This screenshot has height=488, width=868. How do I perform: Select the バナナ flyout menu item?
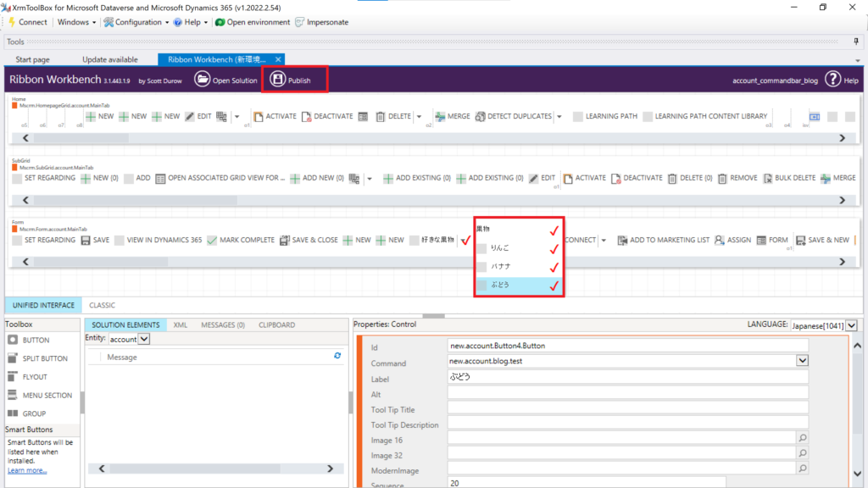pyautogui.click(x=518, y=267)
